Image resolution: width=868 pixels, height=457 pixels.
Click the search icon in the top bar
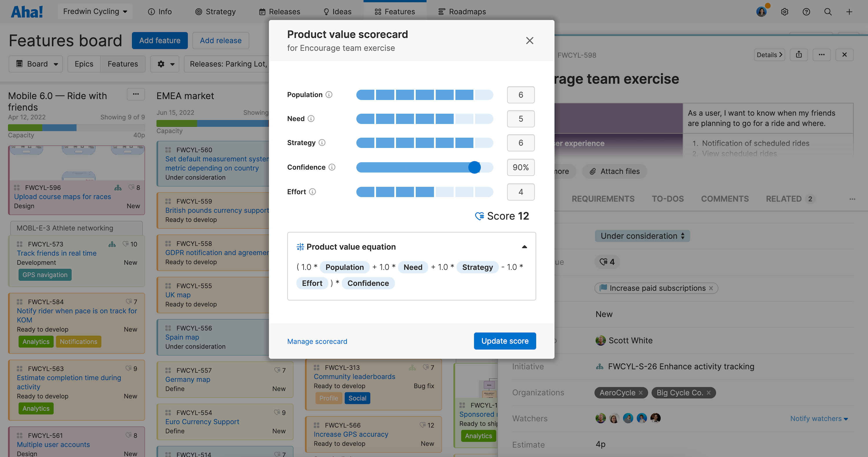[827, 12]
